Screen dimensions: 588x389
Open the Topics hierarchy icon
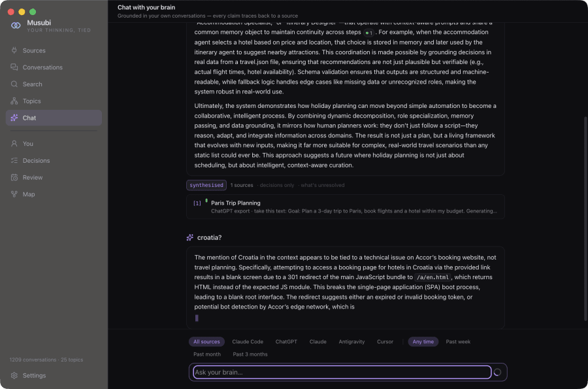[x=14, y=101]
